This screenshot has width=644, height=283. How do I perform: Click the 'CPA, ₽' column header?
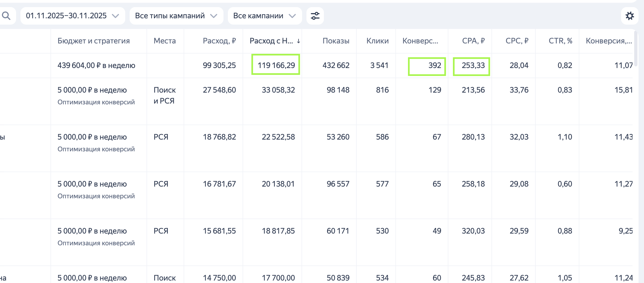pos(473,41)
